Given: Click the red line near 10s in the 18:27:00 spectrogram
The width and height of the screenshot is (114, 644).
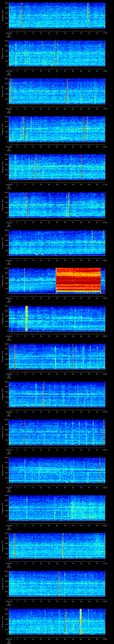Looking at the screenshot, I should pyautogui.click(x=25, y=432).
